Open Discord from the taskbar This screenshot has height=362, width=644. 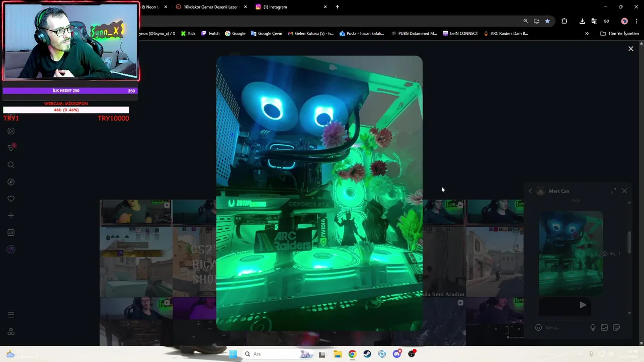397,354
